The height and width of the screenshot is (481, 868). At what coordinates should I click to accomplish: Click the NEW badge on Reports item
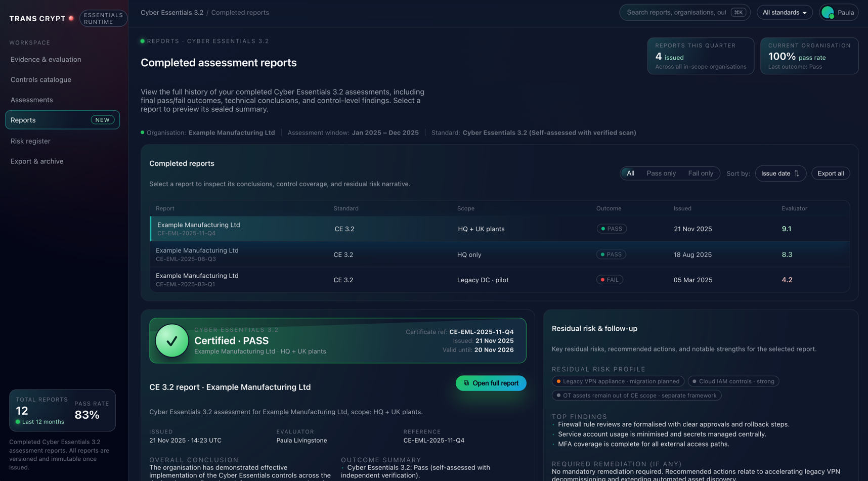[102, 120]
